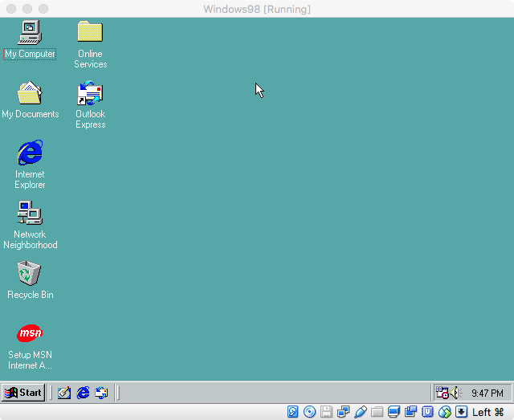The image size is (514, 420).
Task: Launch Outlook Express from Quick Launch
Action: click(x=101, y=393)
